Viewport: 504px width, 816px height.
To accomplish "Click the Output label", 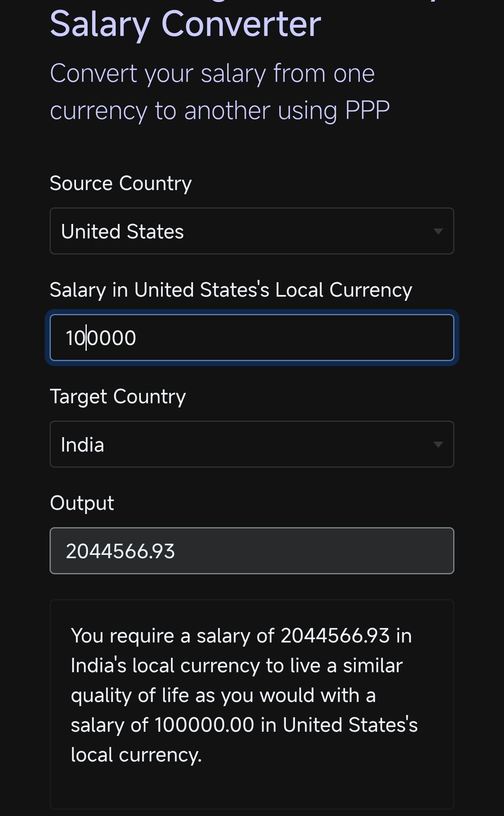I will point(82,503).
